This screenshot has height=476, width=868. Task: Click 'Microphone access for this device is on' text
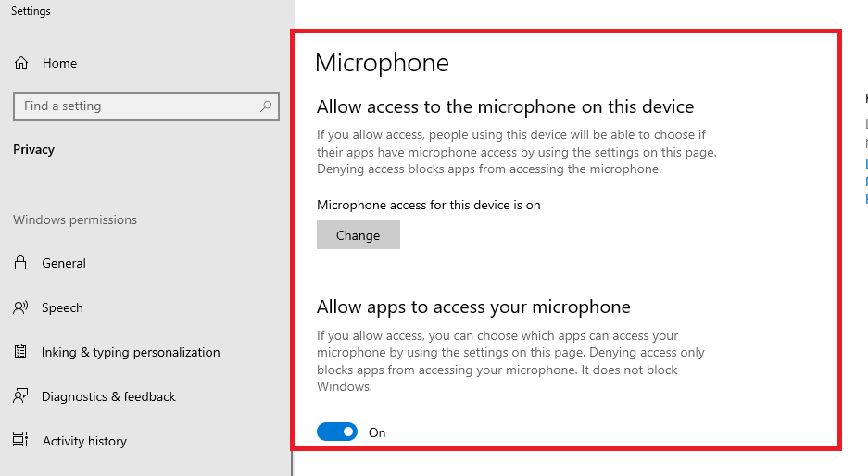coord(428,205)
